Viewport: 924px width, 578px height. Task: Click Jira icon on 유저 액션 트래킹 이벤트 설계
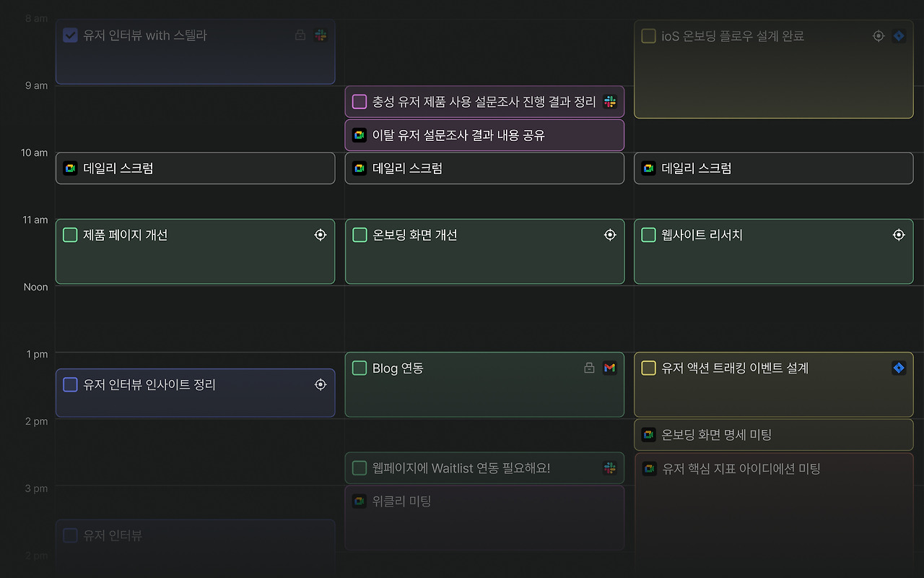899,368
